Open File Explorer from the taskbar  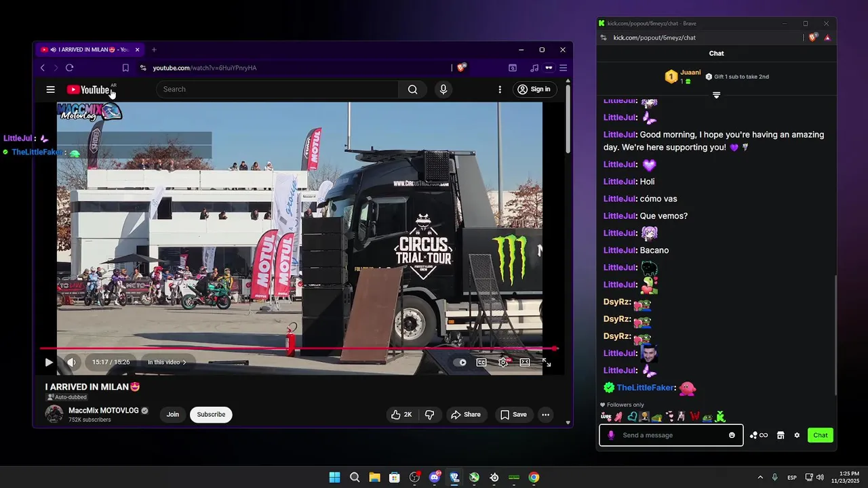374,477
